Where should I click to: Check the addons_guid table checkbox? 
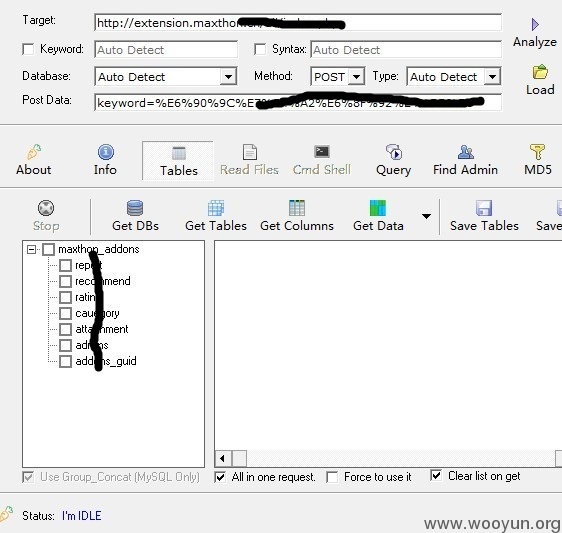65,361
